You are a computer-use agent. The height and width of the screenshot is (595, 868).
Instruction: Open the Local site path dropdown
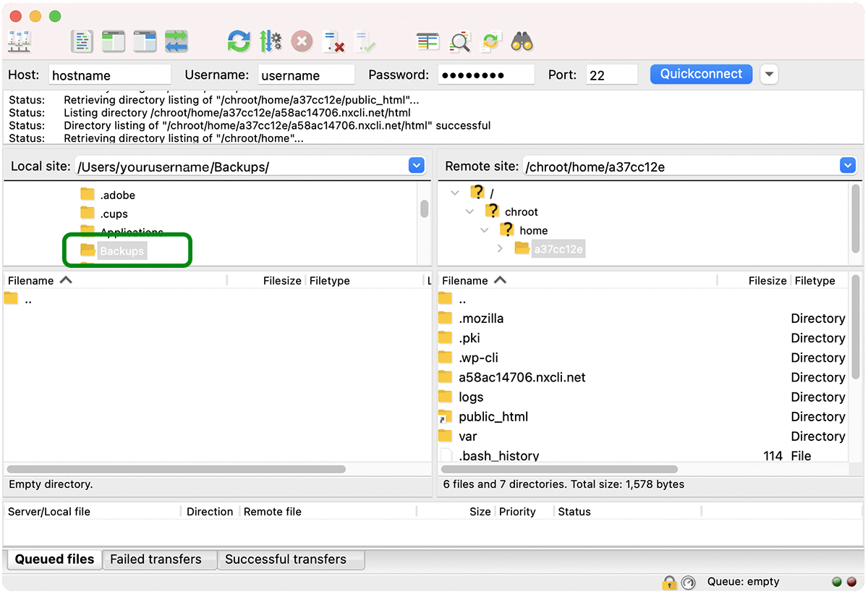[x=417, y=166]
